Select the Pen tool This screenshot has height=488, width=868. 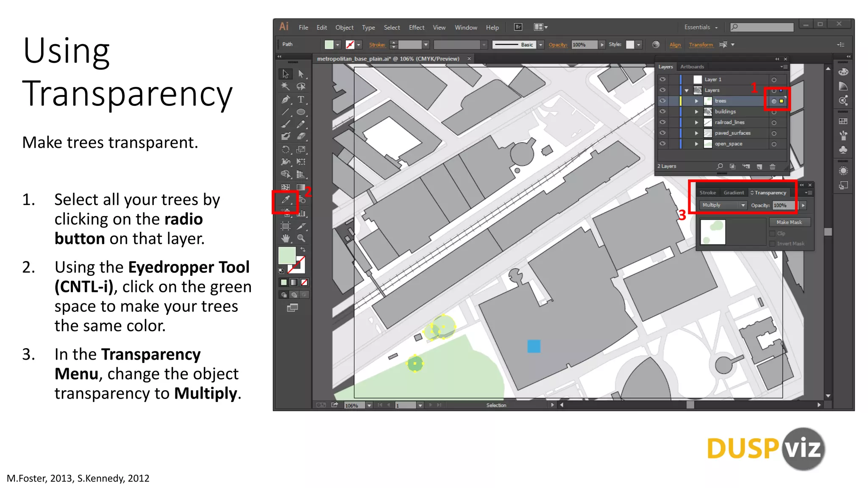tap(286, 100)
